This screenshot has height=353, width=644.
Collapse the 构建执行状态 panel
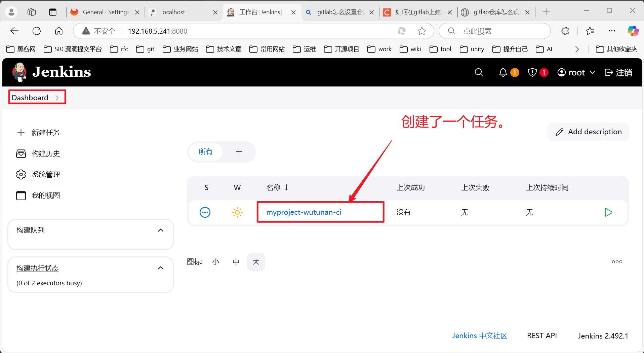[161, 268]
